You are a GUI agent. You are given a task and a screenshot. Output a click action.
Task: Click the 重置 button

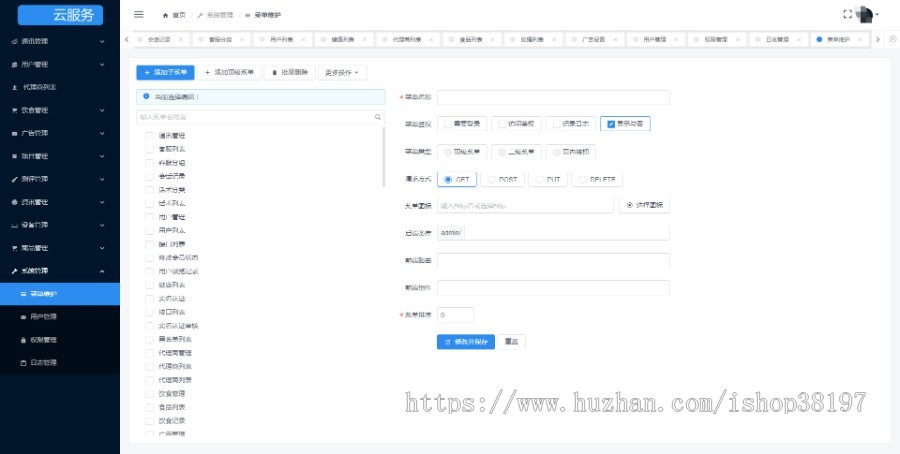coord(511,342)
